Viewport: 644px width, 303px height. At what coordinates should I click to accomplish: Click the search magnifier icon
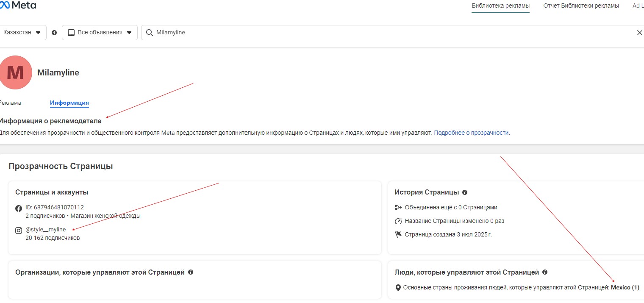149,33
